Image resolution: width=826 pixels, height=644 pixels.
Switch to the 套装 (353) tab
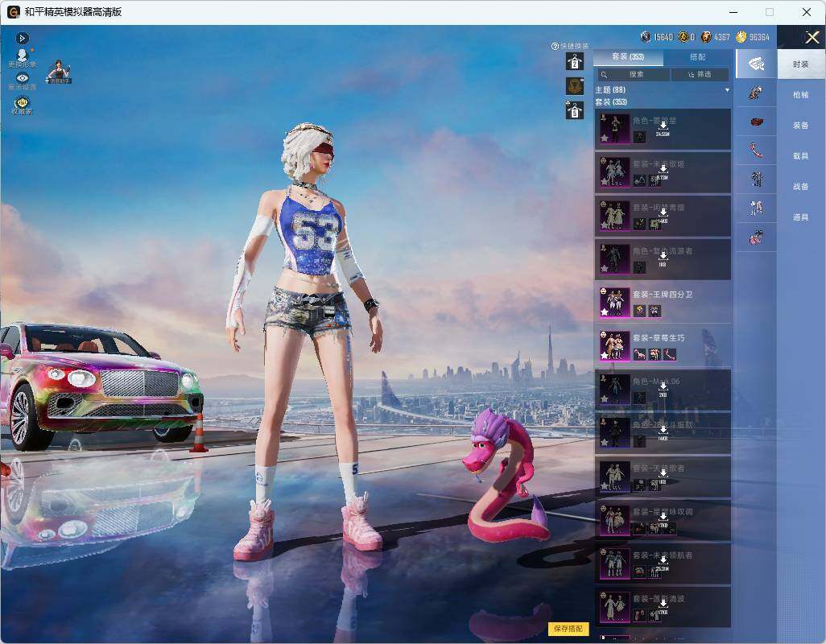click(x=628, y=57)
